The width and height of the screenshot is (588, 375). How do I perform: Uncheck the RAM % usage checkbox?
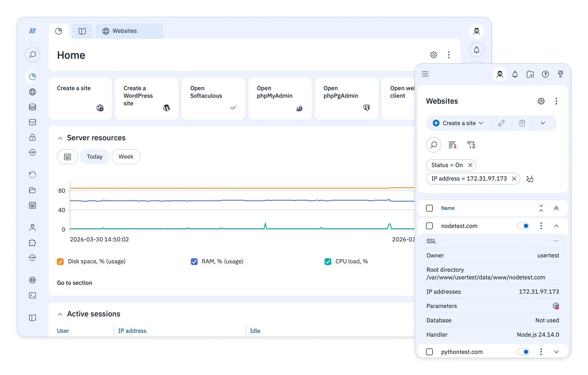[194, 262]
